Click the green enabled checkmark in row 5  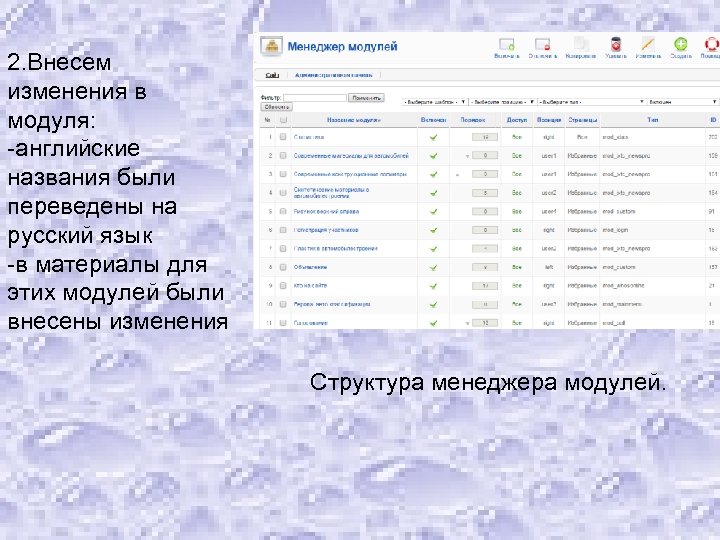[433, 212]
